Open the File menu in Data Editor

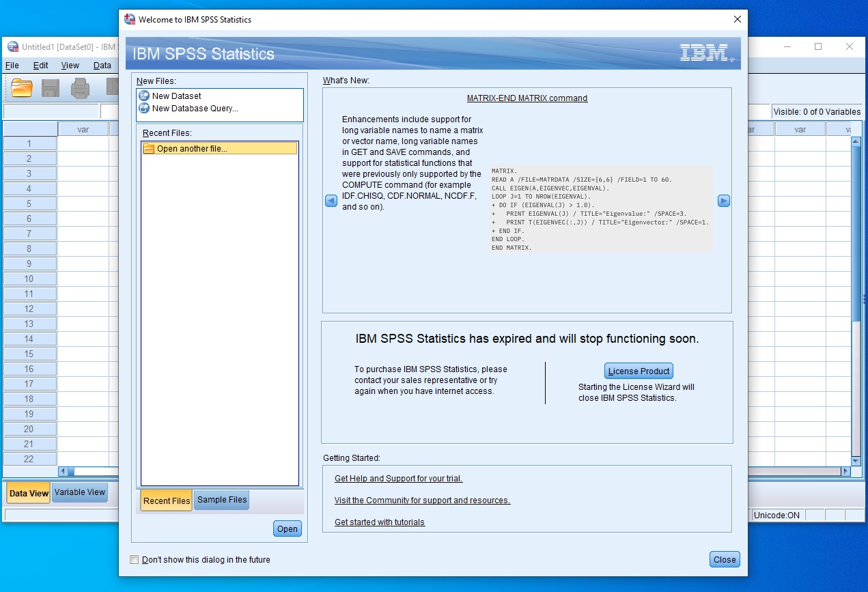tap(12, 66)
